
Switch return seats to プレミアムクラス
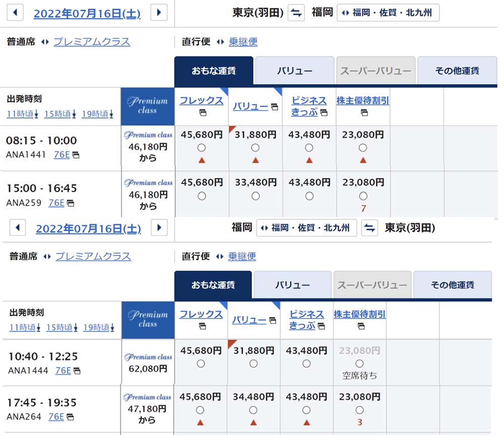point(93,256)
